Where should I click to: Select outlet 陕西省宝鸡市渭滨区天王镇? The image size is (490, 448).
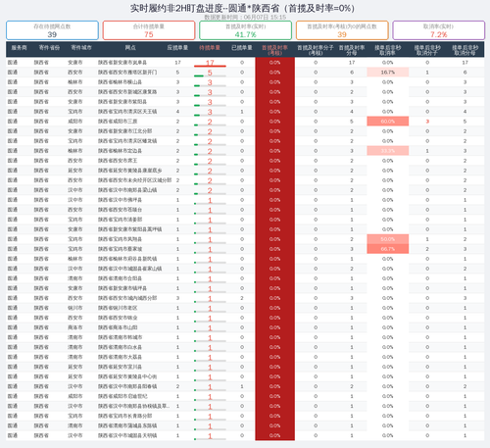click(127, 112)
